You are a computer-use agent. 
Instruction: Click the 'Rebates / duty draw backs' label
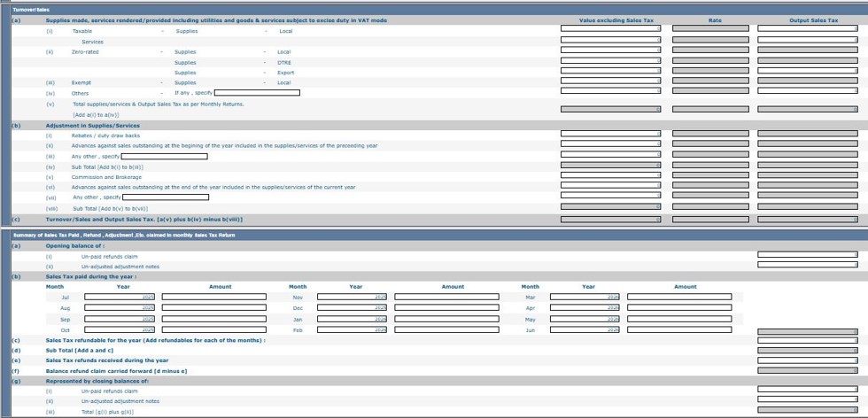105,135
